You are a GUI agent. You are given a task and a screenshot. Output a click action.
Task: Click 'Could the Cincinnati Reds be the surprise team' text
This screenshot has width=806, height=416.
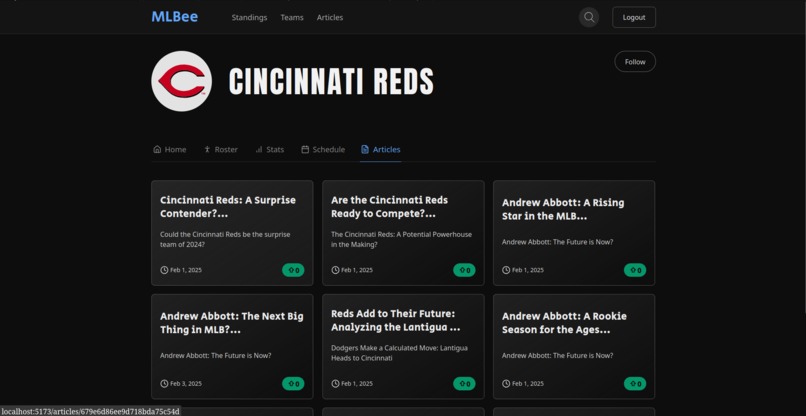pyautogui.click(x=225, y=240)
